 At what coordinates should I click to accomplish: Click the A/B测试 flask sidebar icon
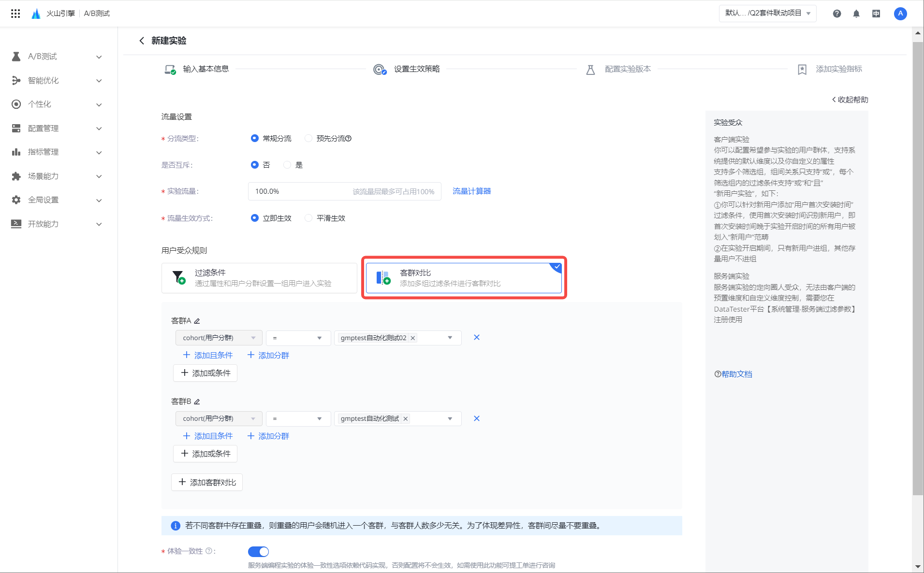[16, 57]
